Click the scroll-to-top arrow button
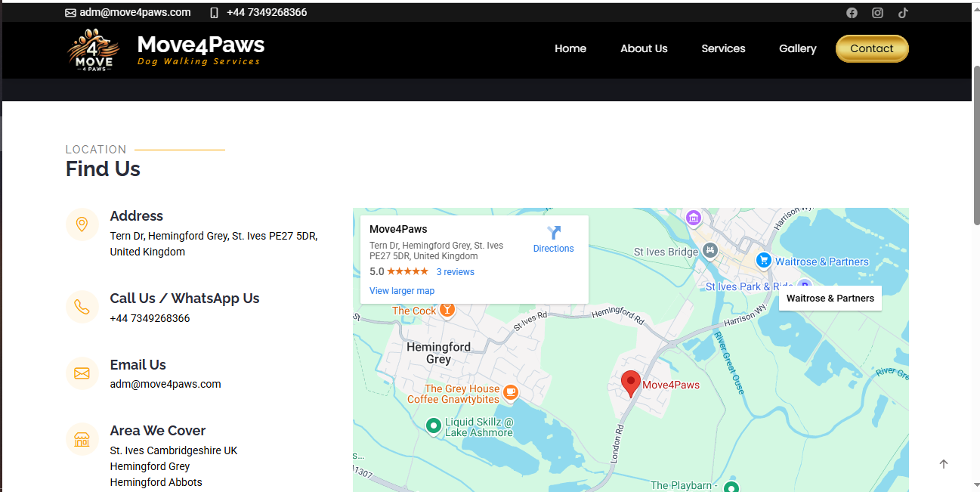This screenshot has width=980, height=492. click(x=943, y=464)
